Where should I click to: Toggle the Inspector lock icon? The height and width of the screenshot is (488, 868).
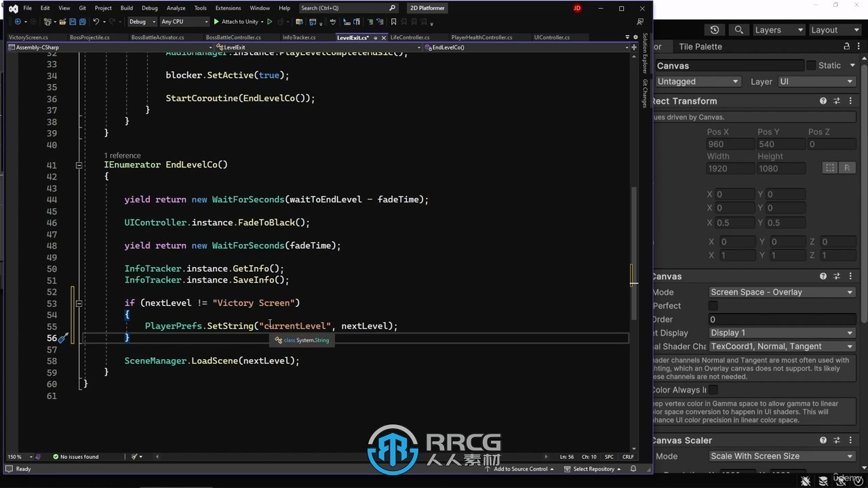[x=846, y=47]
